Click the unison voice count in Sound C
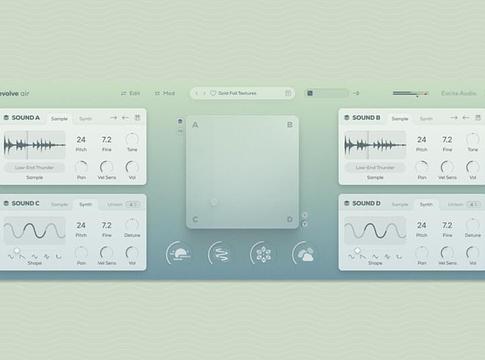 point(133,204)
